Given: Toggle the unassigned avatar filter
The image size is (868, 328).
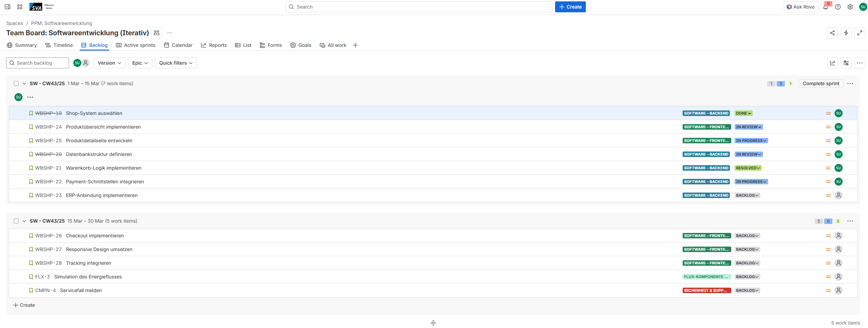Looking at the screenshot, I should click(86, 63).
